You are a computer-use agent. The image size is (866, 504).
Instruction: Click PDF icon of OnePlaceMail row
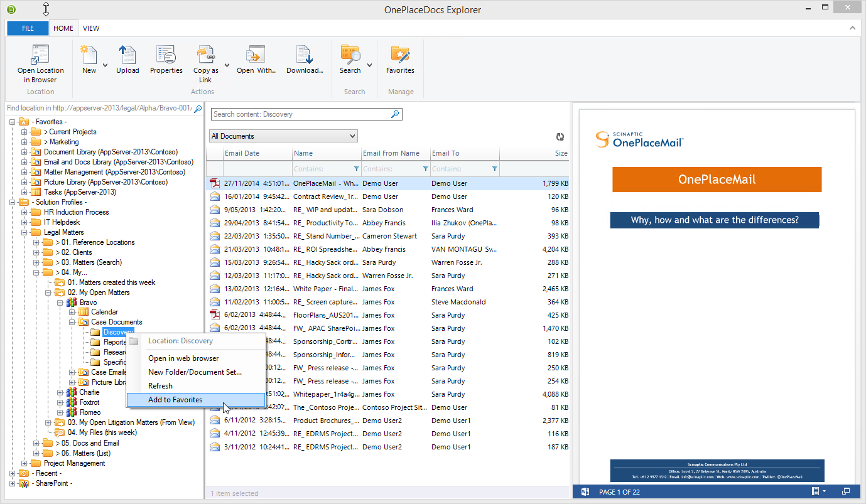point(215,183)
